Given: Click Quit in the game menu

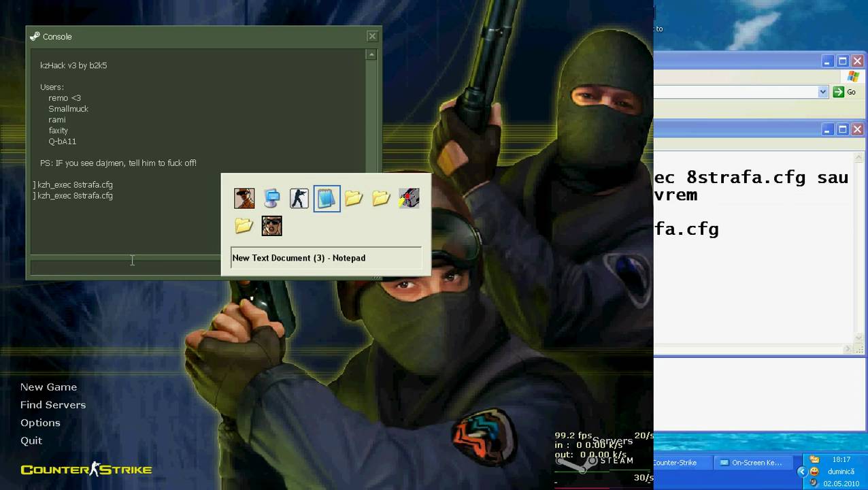Looking at the screenshot, I should point(31,440).
